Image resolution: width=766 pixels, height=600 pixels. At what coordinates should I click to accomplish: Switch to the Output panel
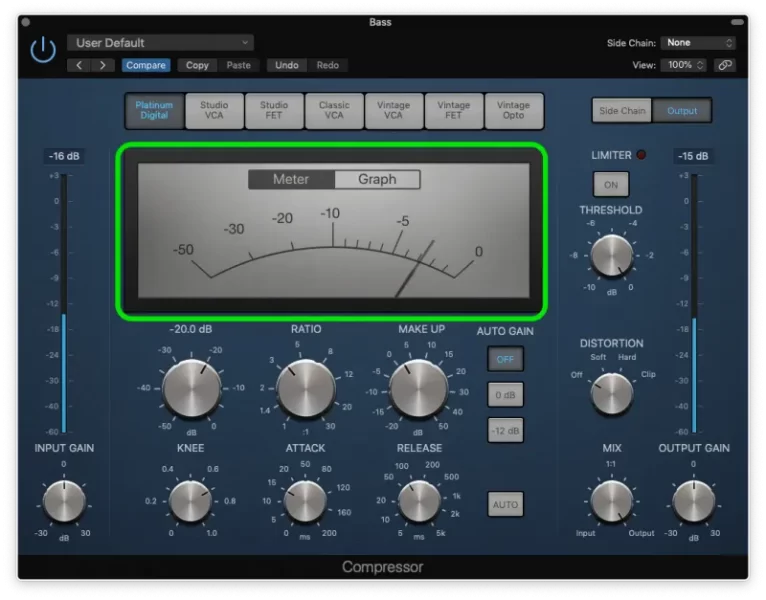pos(682,111)
